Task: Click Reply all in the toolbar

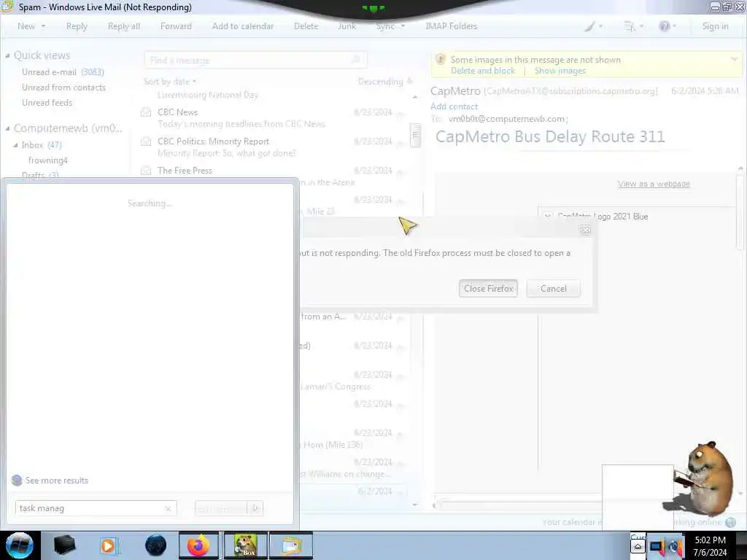Action: (x=124, y=26)
